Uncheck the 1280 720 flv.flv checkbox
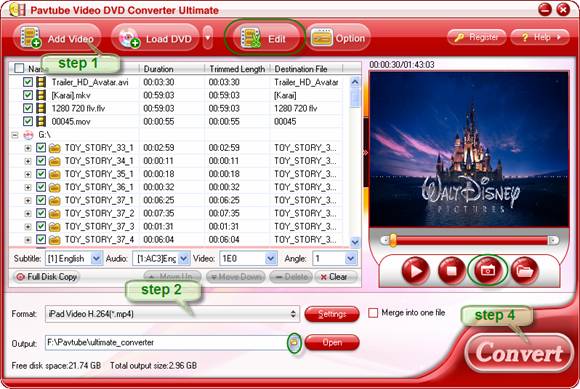 pos(28,108)
